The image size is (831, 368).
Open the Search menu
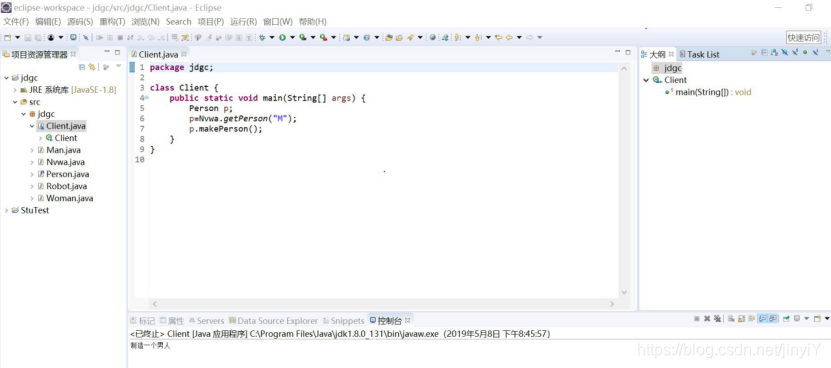(x=178, y=22)
